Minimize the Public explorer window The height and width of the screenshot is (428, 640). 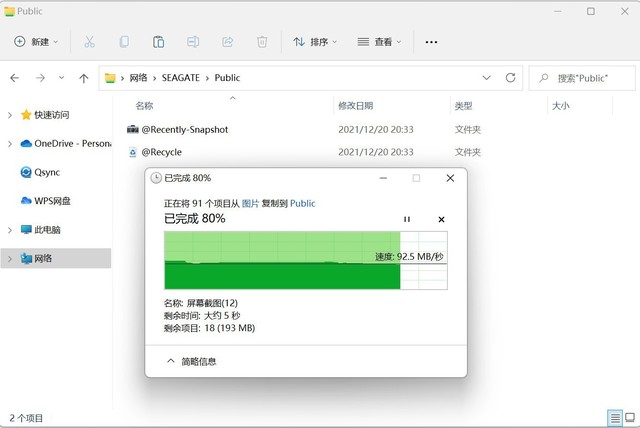click(x=558, y=11)
